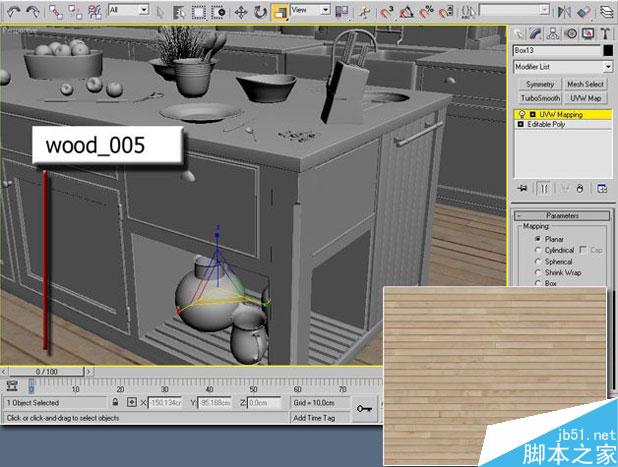Click the Undo arrow in the toolbar
The height and width of the screenshot is (467, 618).
pos(12,12)
